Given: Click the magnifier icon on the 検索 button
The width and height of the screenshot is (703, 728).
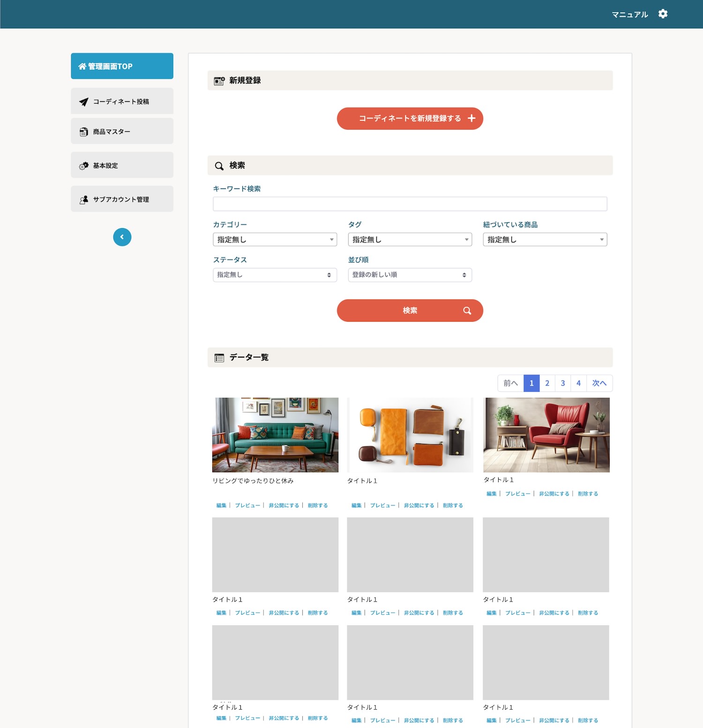Looking at the screenshot, I should click(467, 311).
